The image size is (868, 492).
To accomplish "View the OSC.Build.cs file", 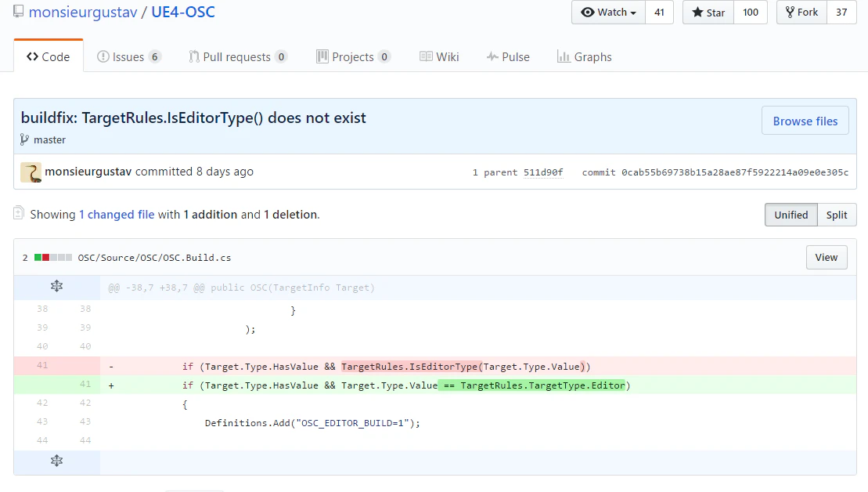I will [x=827, y=258].
